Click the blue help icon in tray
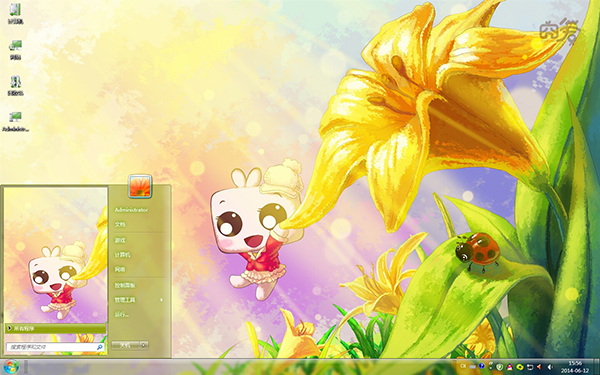Screen dimensions: 600x375 [x=482, y=366]
